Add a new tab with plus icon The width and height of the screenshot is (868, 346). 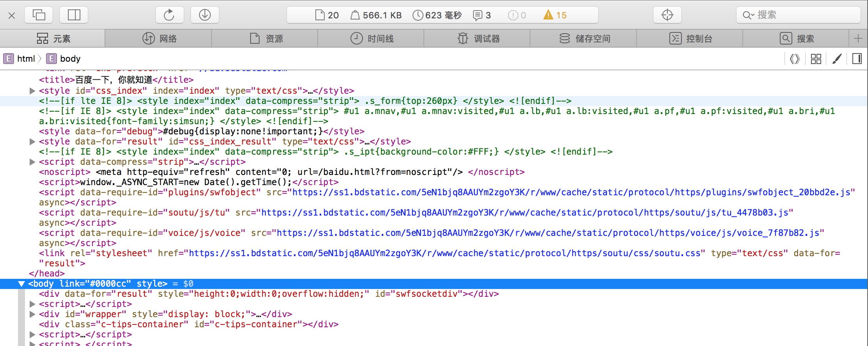tap(858, 38)
